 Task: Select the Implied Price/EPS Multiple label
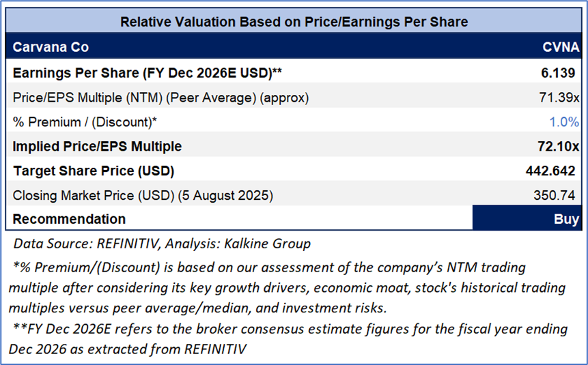pos(98,146)
